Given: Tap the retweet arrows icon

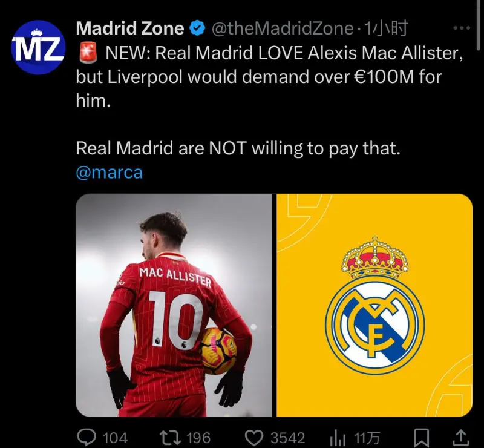Looking at the screenshot, I should (171, 438).
